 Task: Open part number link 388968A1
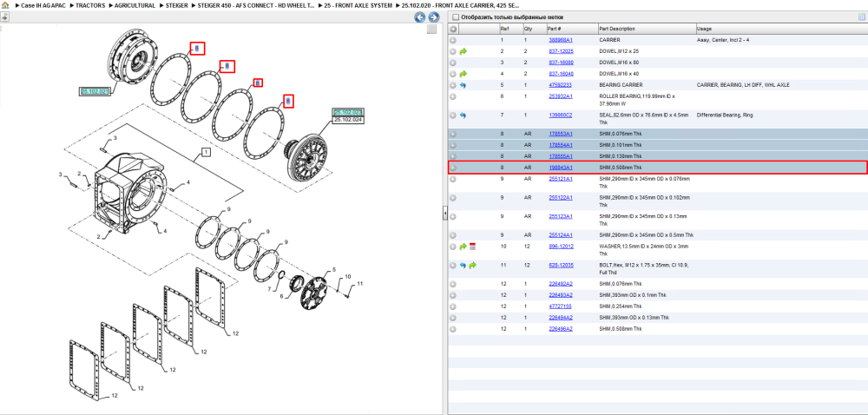[560, 41]
